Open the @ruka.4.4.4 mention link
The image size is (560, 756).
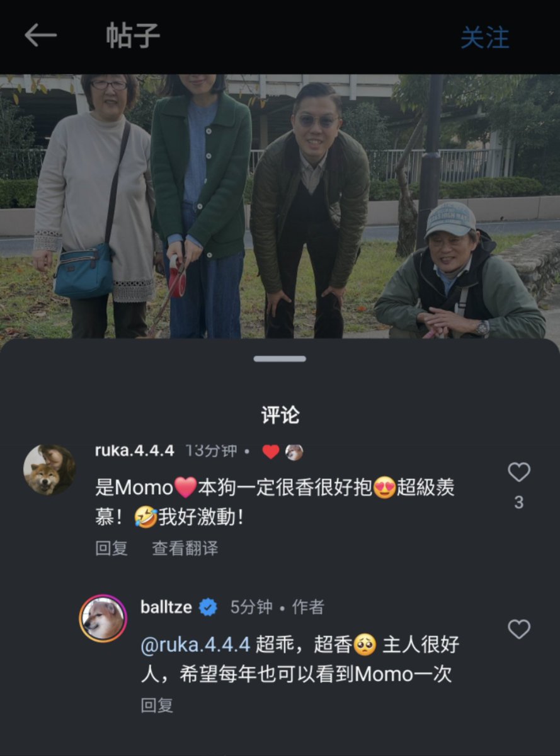pos(195,644)
